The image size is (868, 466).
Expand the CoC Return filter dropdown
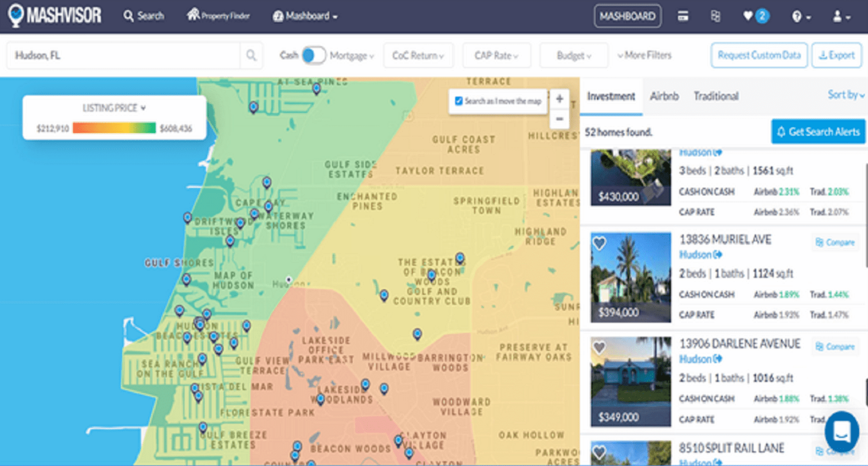(x=418, y=55)
